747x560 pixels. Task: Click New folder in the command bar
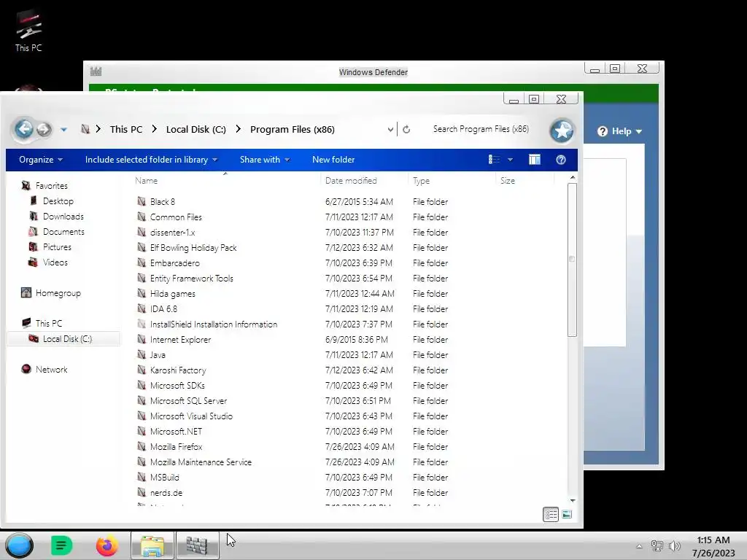click(333, 160)
